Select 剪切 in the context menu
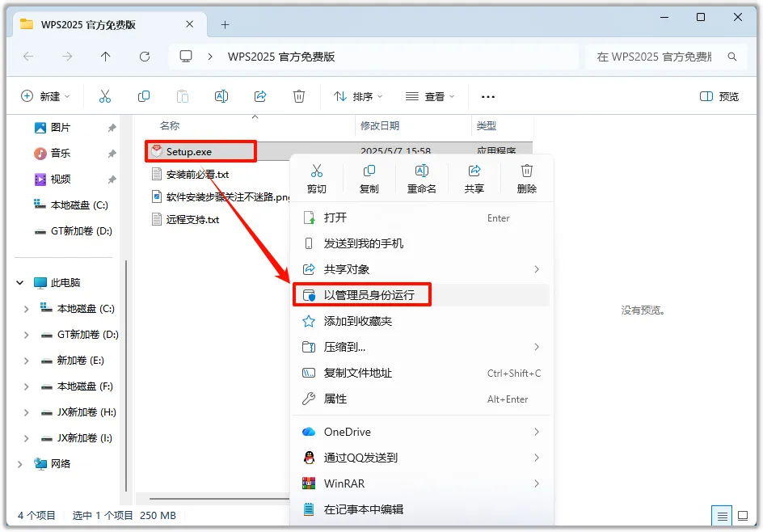 coord(317,179)
